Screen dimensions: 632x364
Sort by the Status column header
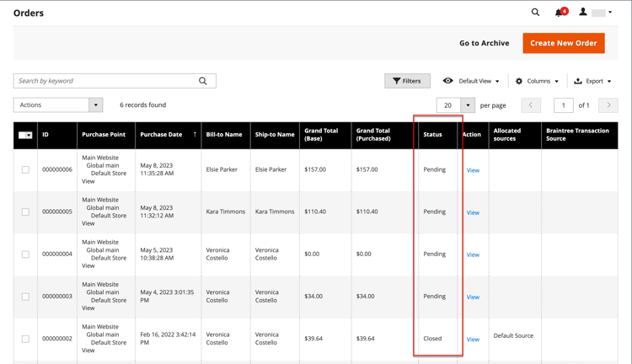point(437,136)
